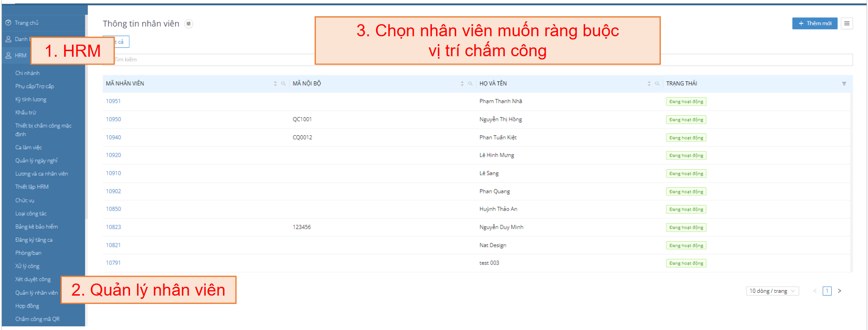Click the Thêm mới button
Screen dimensions: 868x330
pos(814,23)
